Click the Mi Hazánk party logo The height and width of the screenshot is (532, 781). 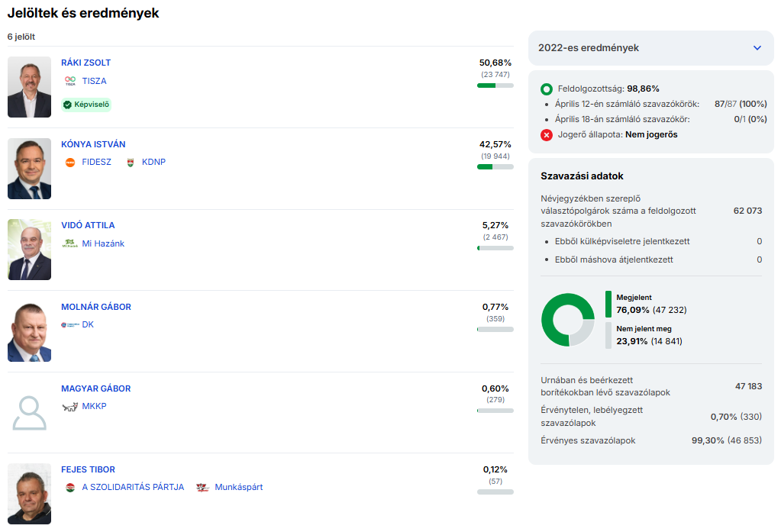(70, 244)
